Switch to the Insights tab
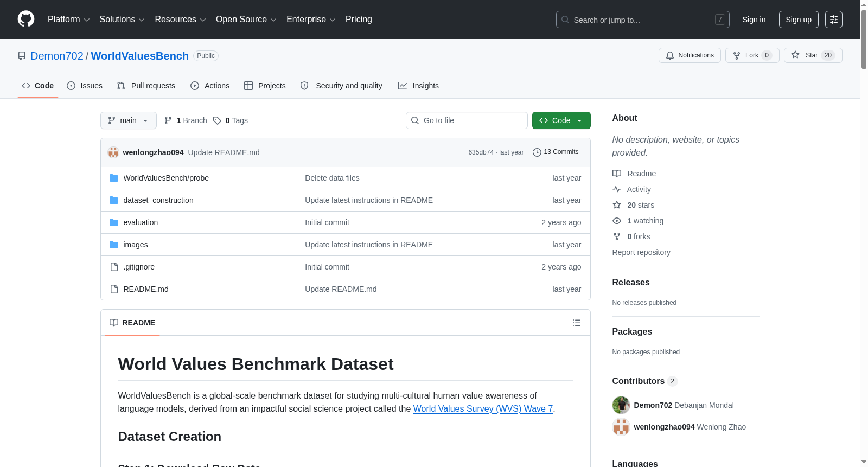The image size is (868, 467). (418, 86)
